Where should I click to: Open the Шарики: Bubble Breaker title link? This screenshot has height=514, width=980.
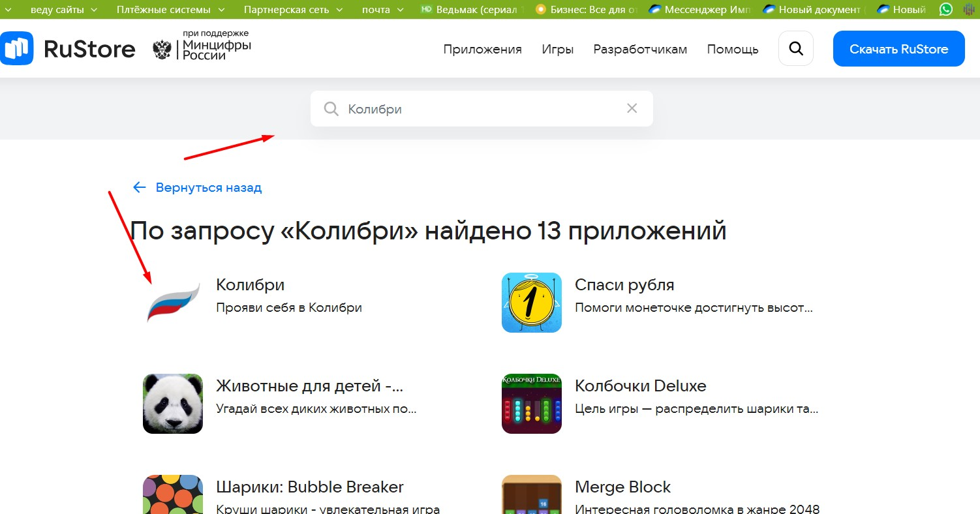click(x=310, y=487)
